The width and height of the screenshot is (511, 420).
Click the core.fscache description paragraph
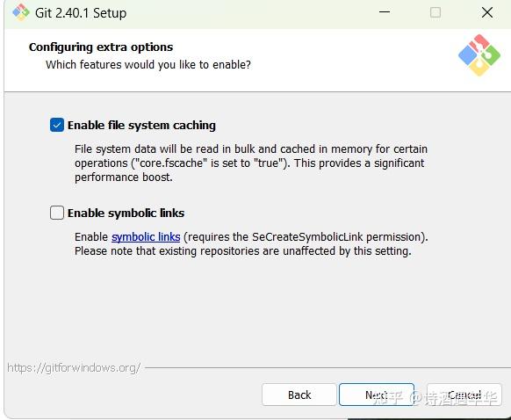point(251,163)
